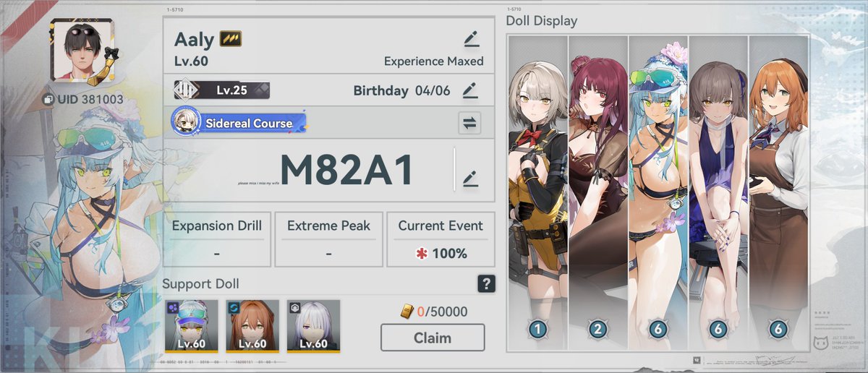This screenshot has width=868, height=373.
Task: Open the Extreme Peak record box
Action: click(329, 239)
